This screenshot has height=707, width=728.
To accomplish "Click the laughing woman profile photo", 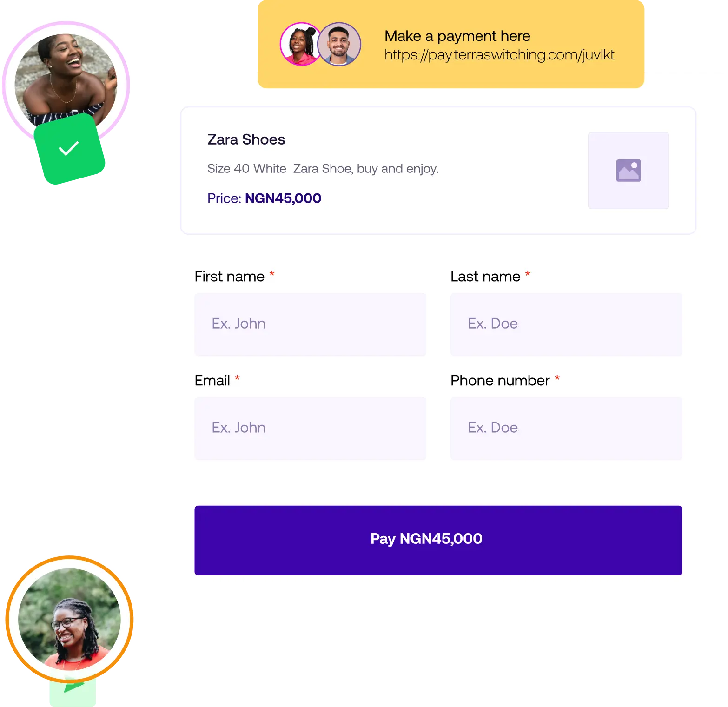I will point(66,81).
